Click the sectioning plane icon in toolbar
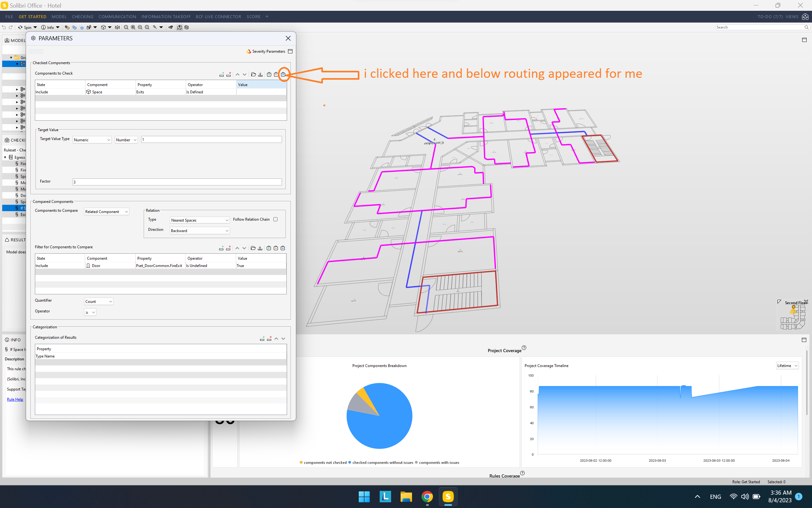Viewport: 812px width, 508px height. pyautogui.click(x=171, y=27)
